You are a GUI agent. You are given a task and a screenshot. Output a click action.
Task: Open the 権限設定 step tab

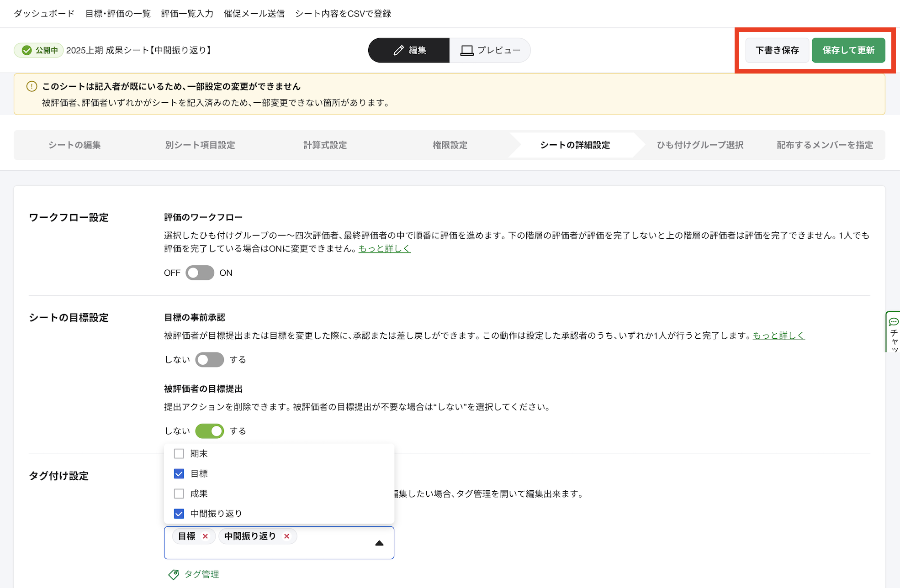450,145
